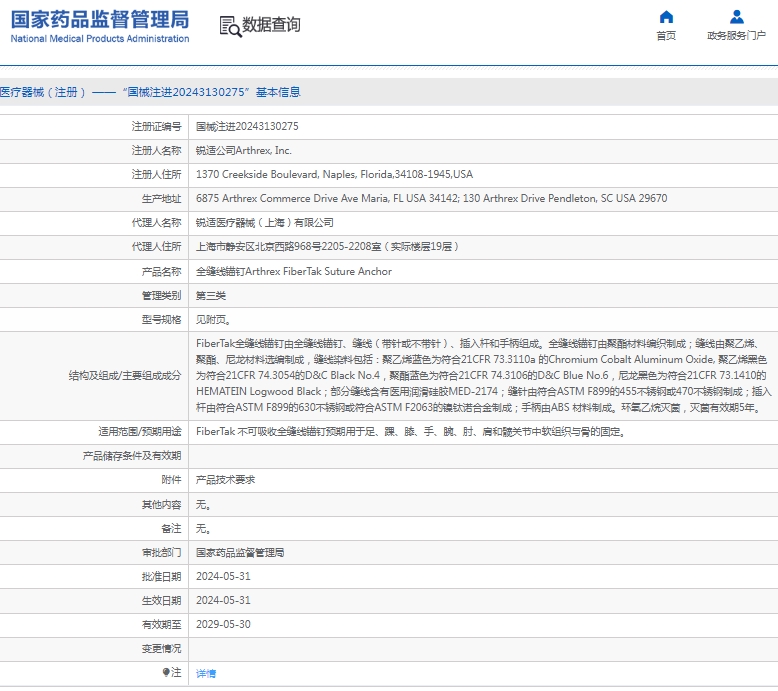Click the address 1370 Creekside Boulevard, Naples
Image resolution: width=778 pixels, height=691 pixels.
(334, 175)
